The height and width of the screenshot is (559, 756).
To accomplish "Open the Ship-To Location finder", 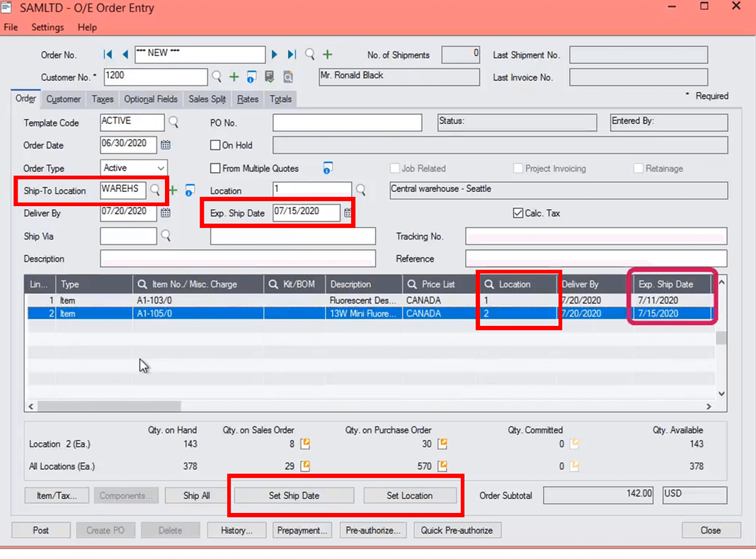I will (x=155, y=191).
